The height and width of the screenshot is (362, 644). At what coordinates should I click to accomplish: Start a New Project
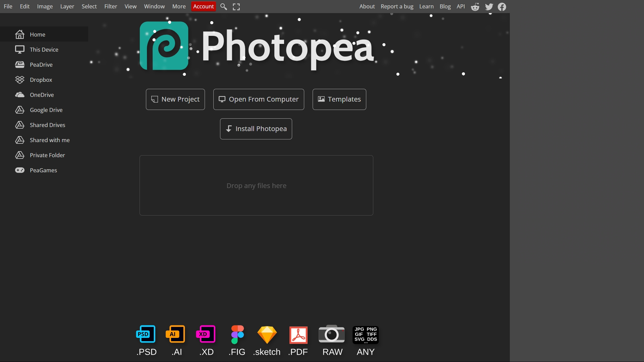(175, 99)
